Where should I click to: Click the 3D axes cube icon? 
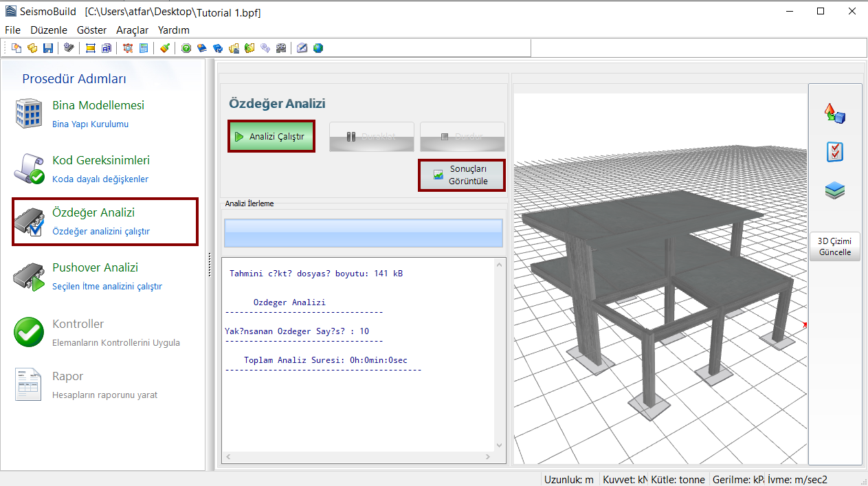point(834,113)
